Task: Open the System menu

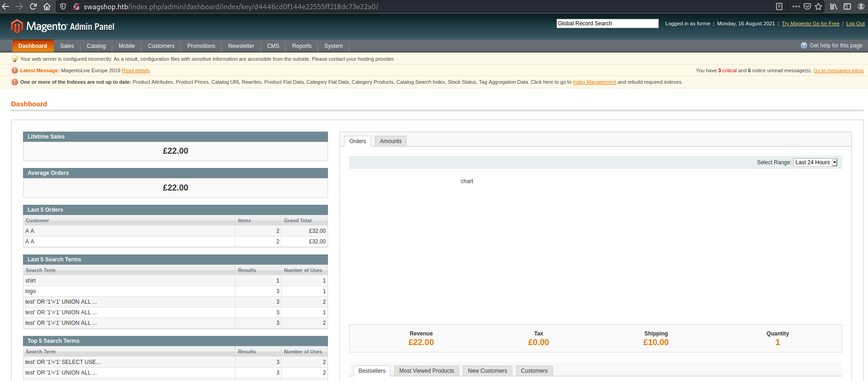Action: pos(333,46)
